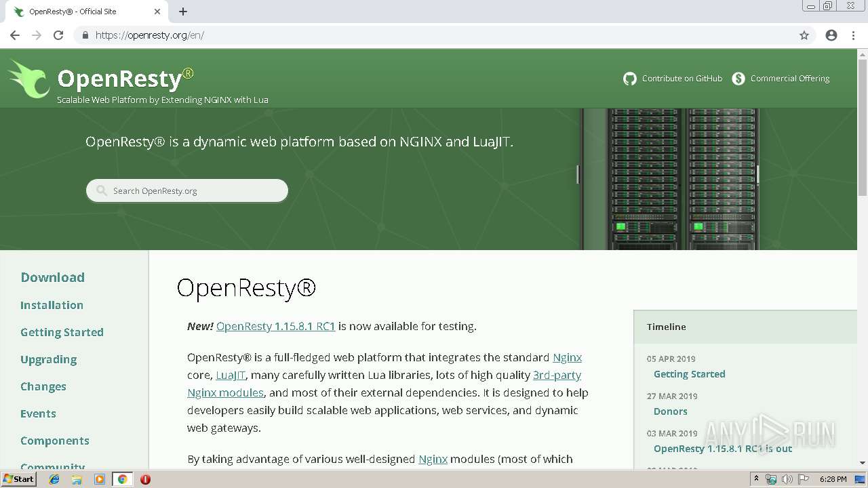This screenshot has width=868, height=488.
Task: Open Changes in sidebar
Action: point(43,386)
